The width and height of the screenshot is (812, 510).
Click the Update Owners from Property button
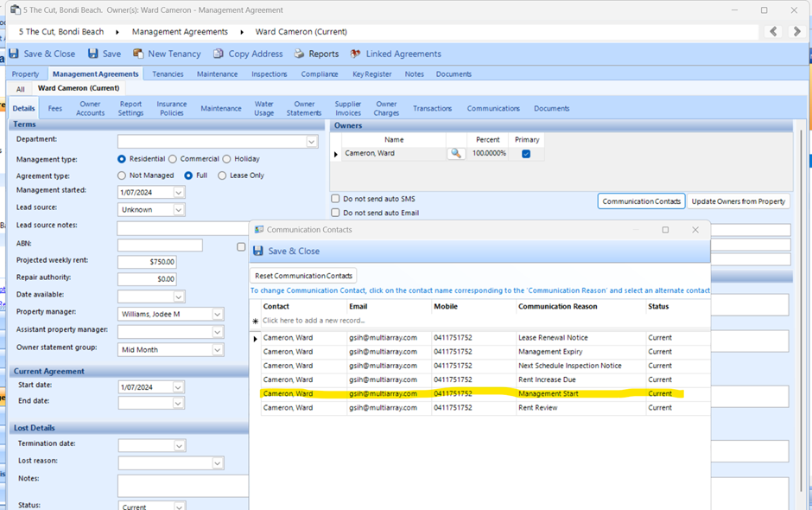point(739,201)
